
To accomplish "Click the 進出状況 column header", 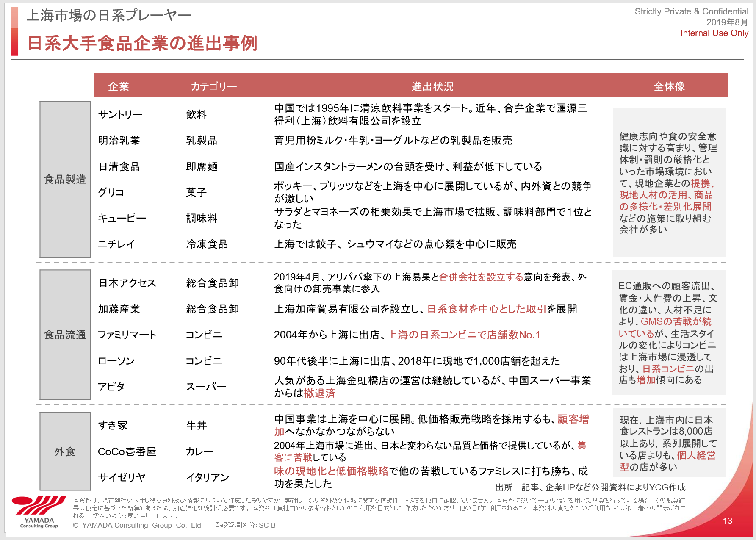I will click(432, 86).
